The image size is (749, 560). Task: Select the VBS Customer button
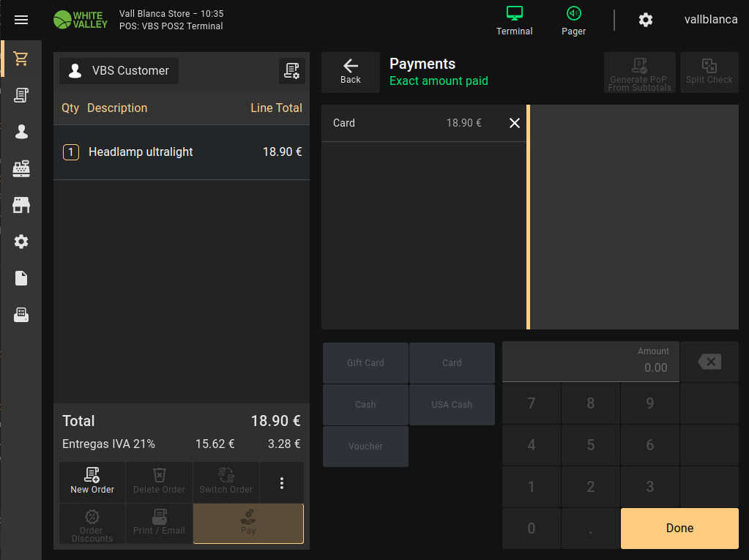click(119, 71)
